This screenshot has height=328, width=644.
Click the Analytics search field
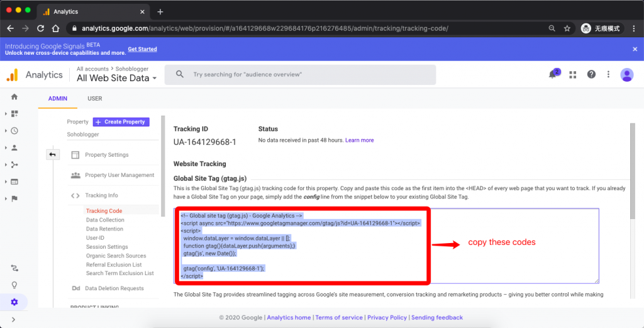[x=300, y=75]
